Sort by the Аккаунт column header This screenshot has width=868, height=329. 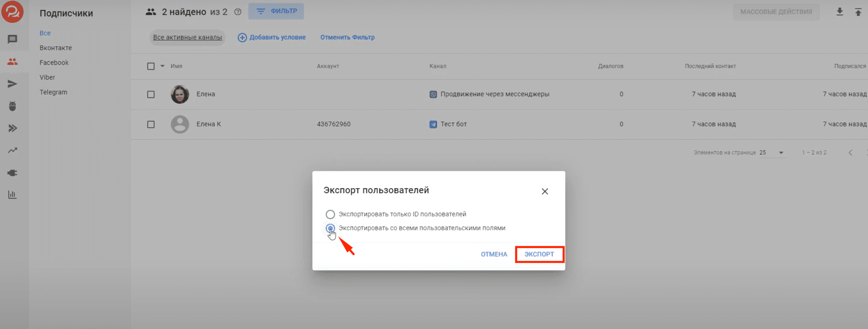(x=328, y=66)
